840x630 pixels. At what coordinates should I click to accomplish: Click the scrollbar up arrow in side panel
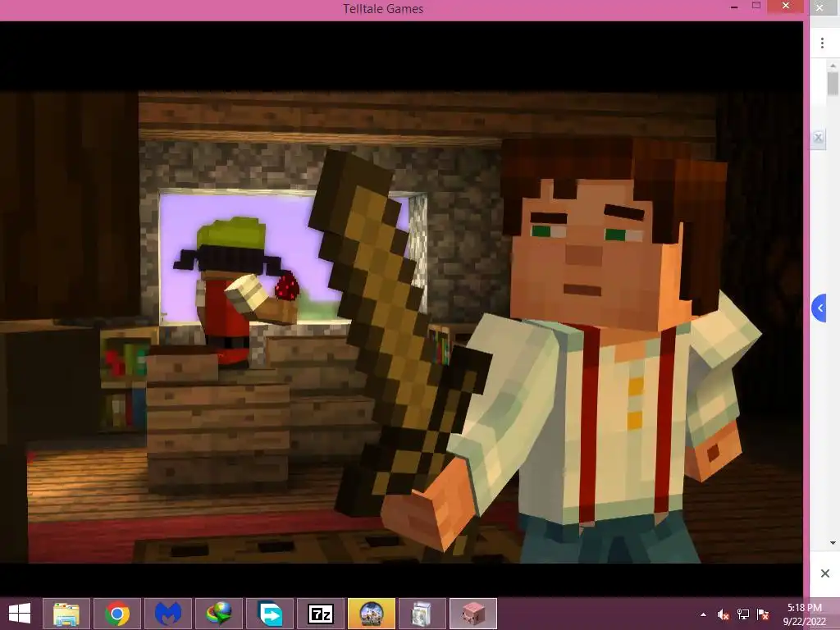(x=833, y=66)
